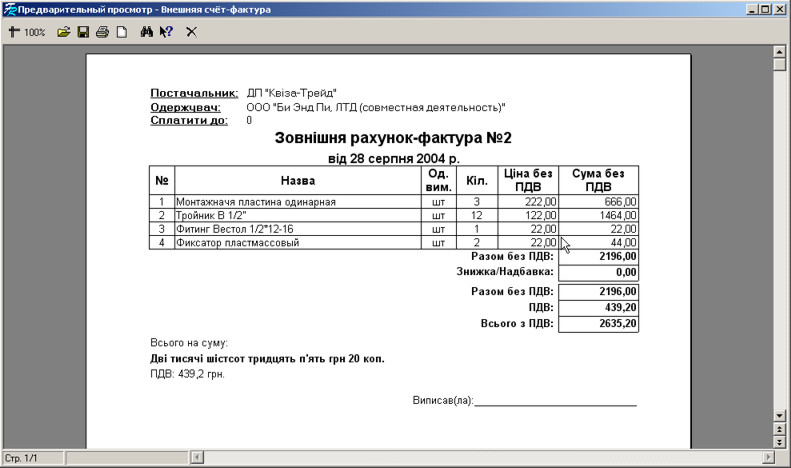Click the vertical scrollbar thumb
The width and height of the screenshot is (791, 468).
pyautogui.click(x=780, y=65)
